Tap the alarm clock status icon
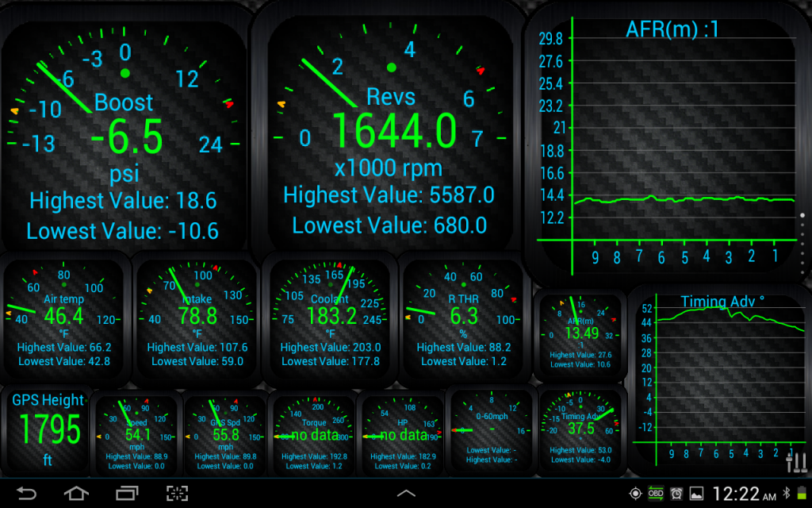This screenshot has width=812, height=508. coord(676,494)
